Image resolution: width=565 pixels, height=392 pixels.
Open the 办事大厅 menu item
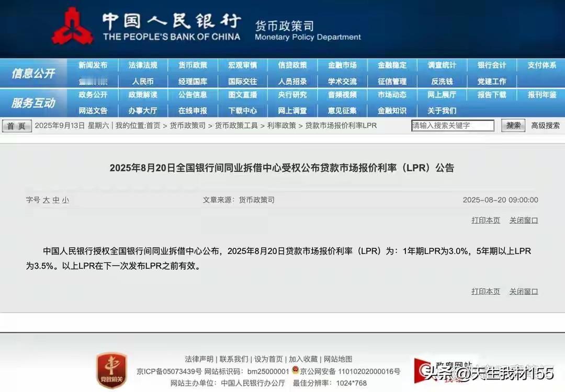[x=143, y=110]
